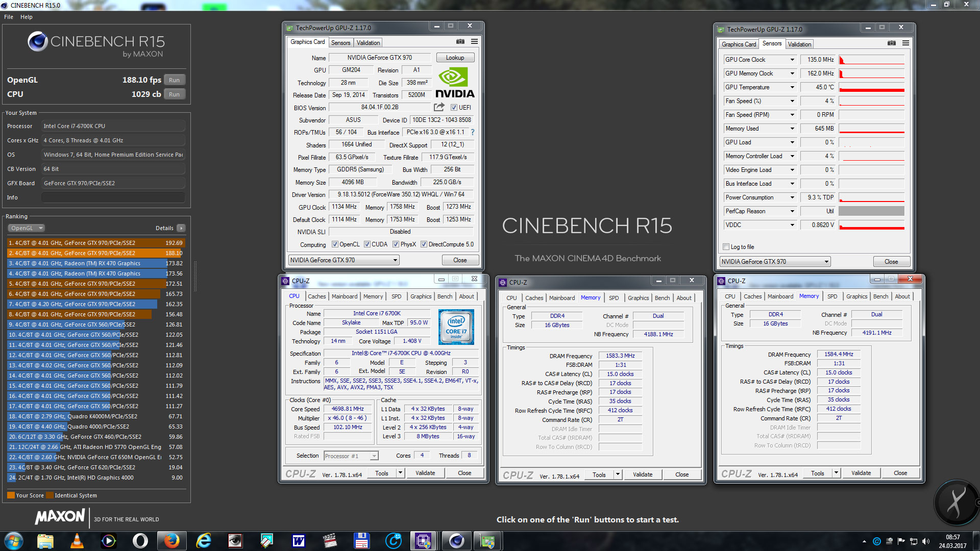Open Word from the taskbar

click(x=299, y=541)
